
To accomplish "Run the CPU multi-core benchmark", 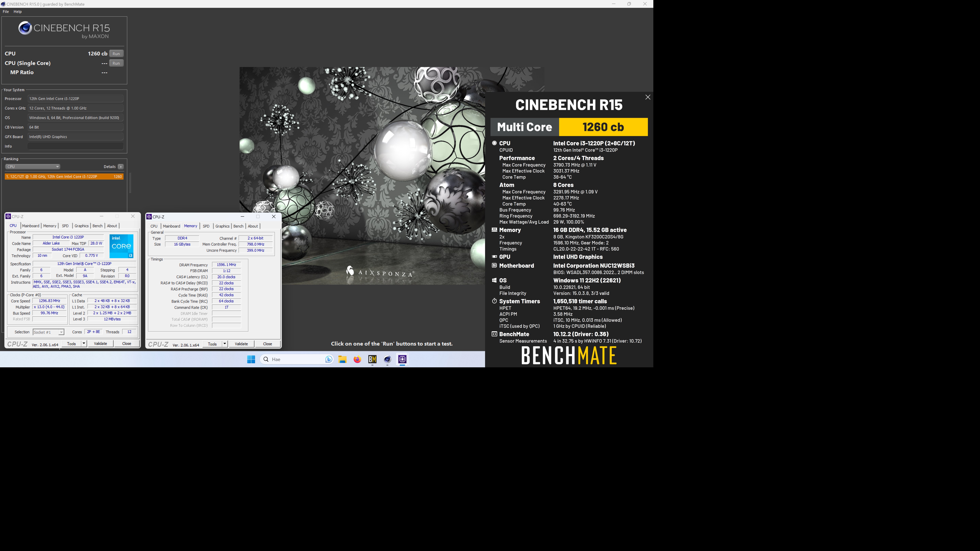I will [116, 54].
